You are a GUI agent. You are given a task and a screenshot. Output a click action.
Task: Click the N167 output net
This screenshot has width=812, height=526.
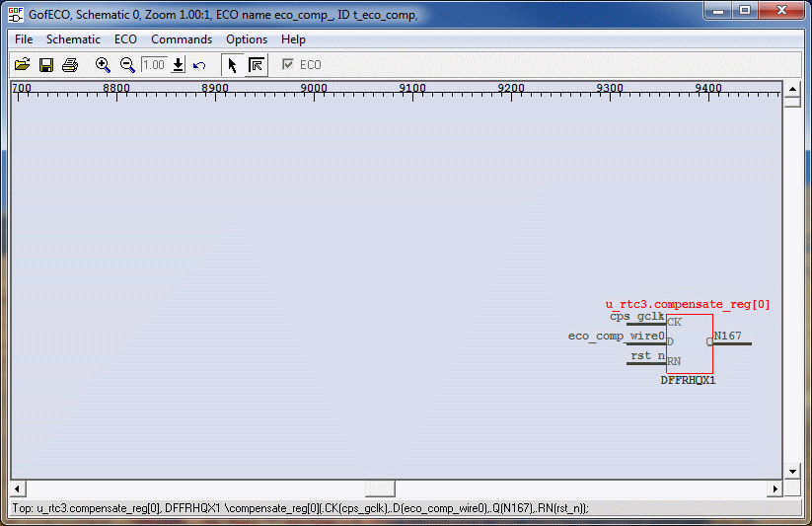click(x=732, y=342)
